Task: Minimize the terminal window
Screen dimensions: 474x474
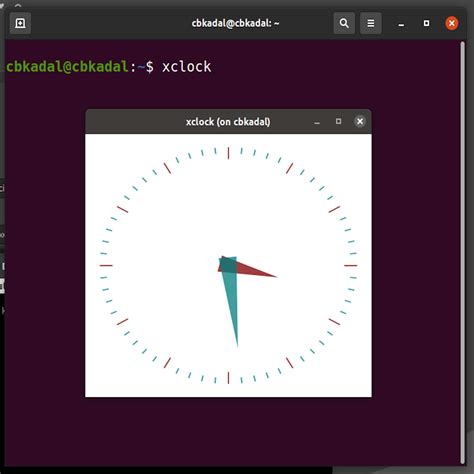Action: pos(401,24)
